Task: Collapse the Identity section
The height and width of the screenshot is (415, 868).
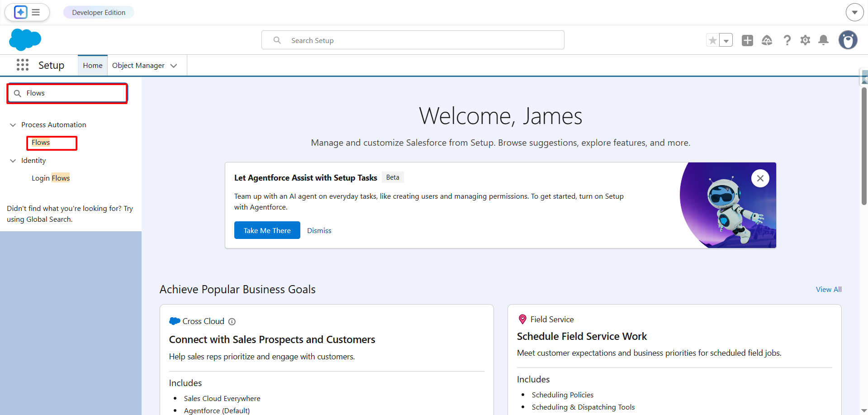Action: 13,161
